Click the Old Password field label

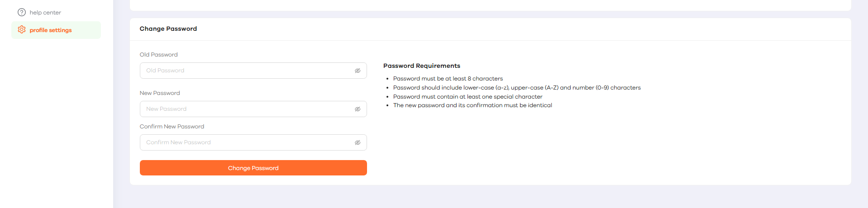click(158, 55)
